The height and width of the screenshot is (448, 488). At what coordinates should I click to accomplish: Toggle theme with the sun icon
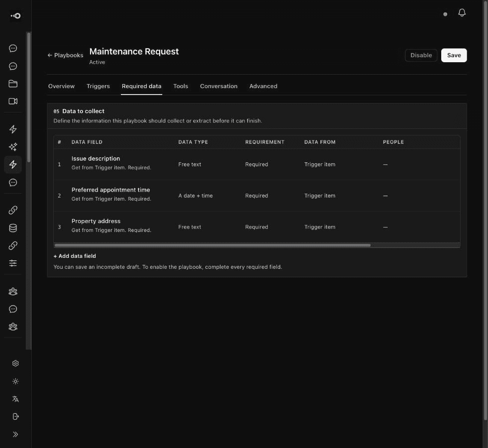pyautogui.click(x=15, y=381)
